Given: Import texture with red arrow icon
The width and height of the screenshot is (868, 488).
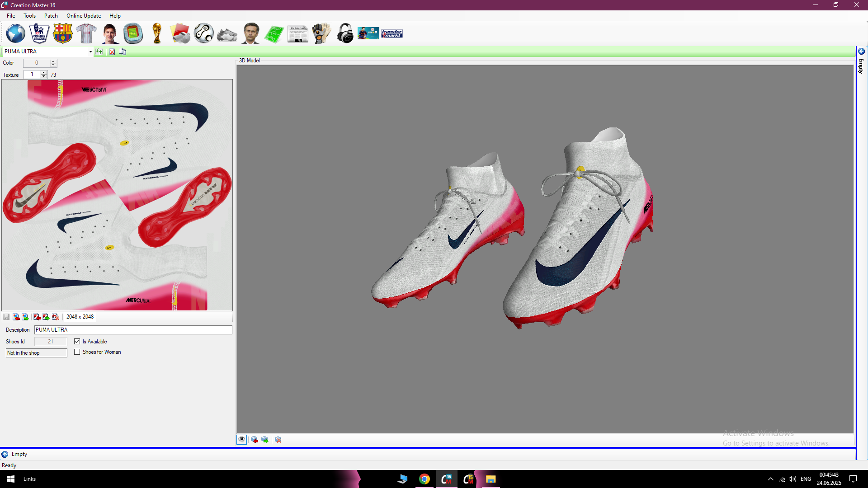Looking at the screenshot, I should point(16,317).
